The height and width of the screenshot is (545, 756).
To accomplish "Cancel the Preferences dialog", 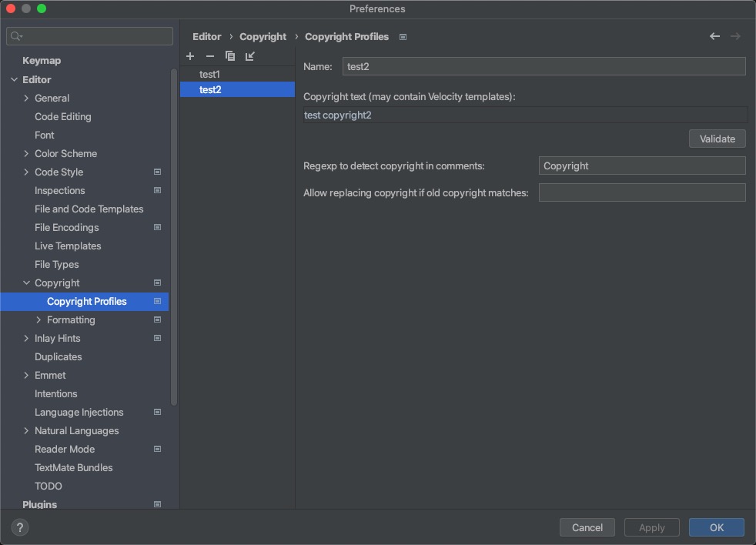I will click(587, 527).
